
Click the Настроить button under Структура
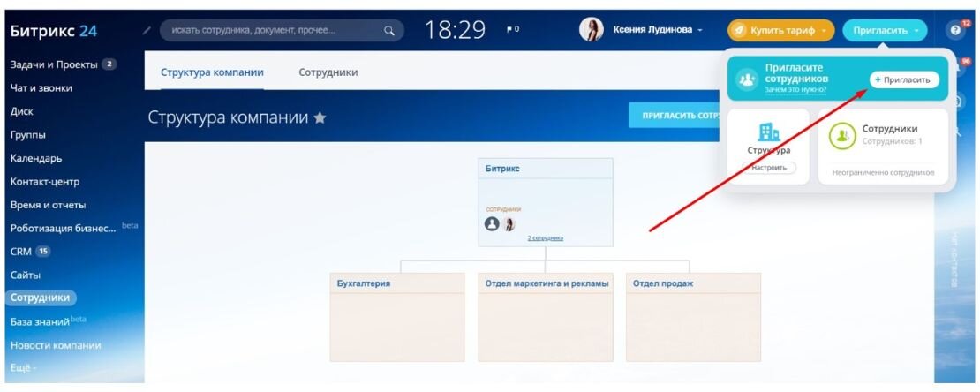(x=769, y=168)
